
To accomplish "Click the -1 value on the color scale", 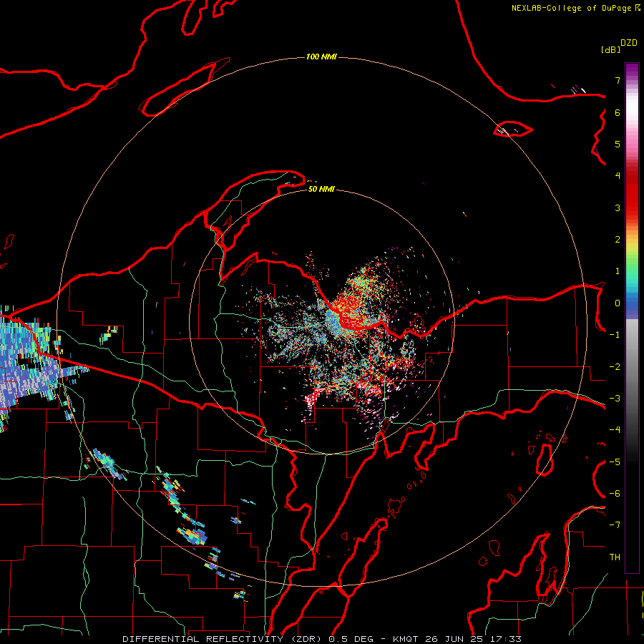I will point(615,335).
